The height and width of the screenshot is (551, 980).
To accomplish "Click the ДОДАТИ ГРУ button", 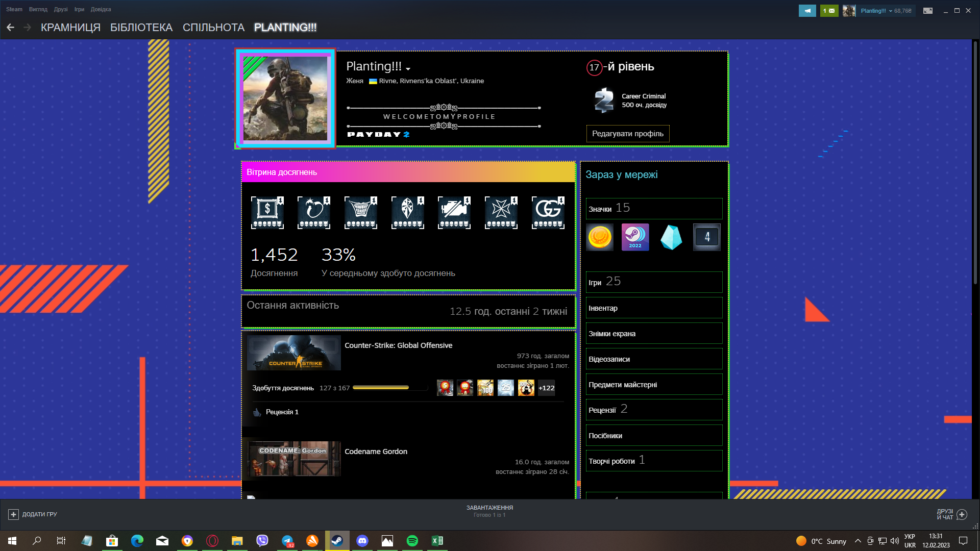I will (33, 514).
